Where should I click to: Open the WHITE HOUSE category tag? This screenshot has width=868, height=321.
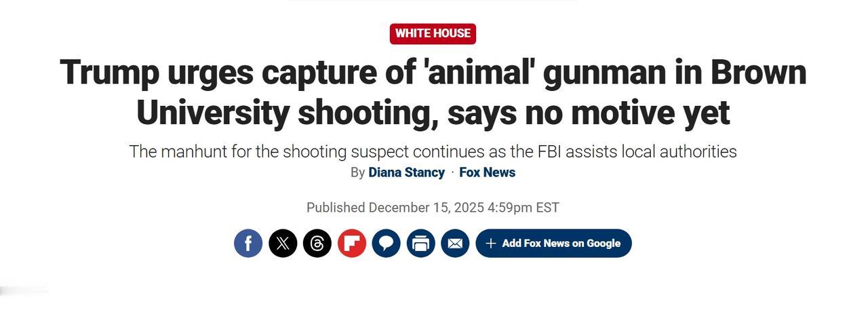[433, 33]
